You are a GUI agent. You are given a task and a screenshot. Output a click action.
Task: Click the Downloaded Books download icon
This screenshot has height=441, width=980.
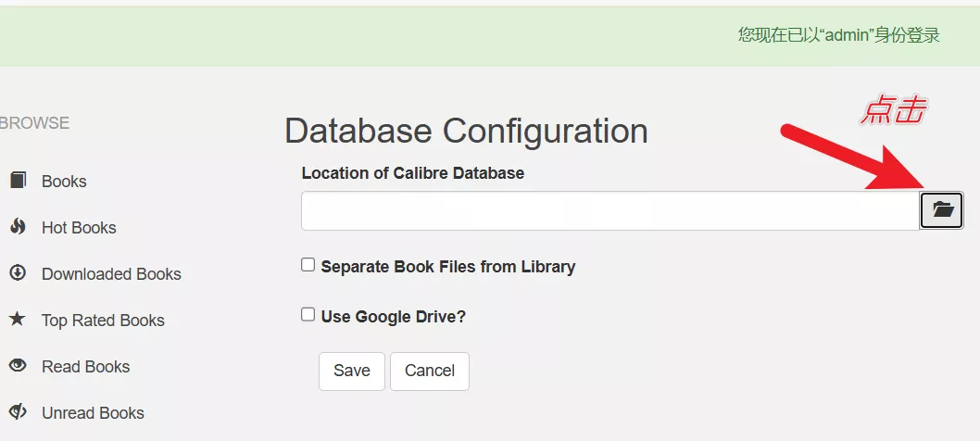(x=18, y=273)
